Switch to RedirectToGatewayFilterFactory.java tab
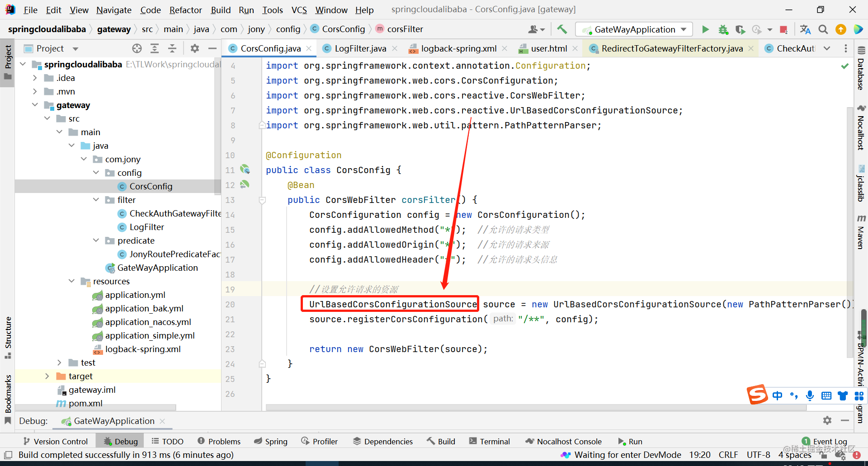 click(x=672, y=48)
